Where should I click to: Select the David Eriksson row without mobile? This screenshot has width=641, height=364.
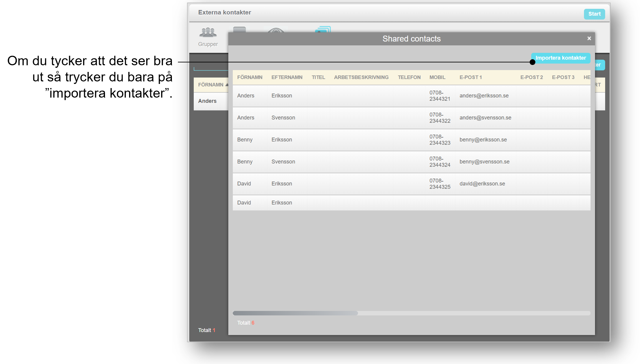pos(411,203)
